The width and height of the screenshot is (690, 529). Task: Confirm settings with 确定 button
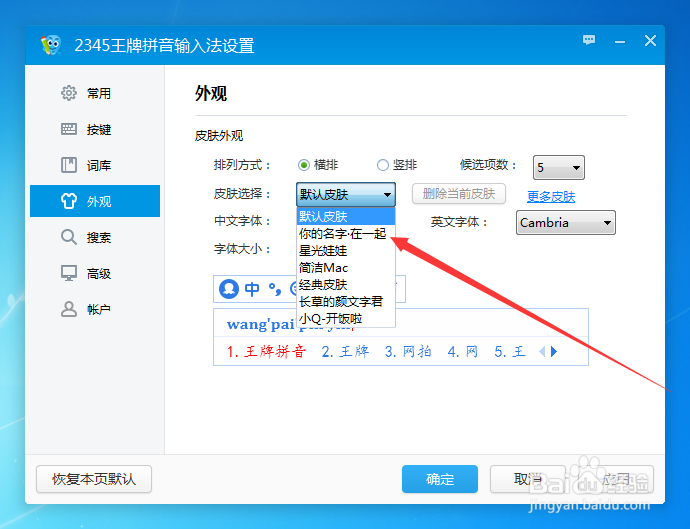point(440,479)
